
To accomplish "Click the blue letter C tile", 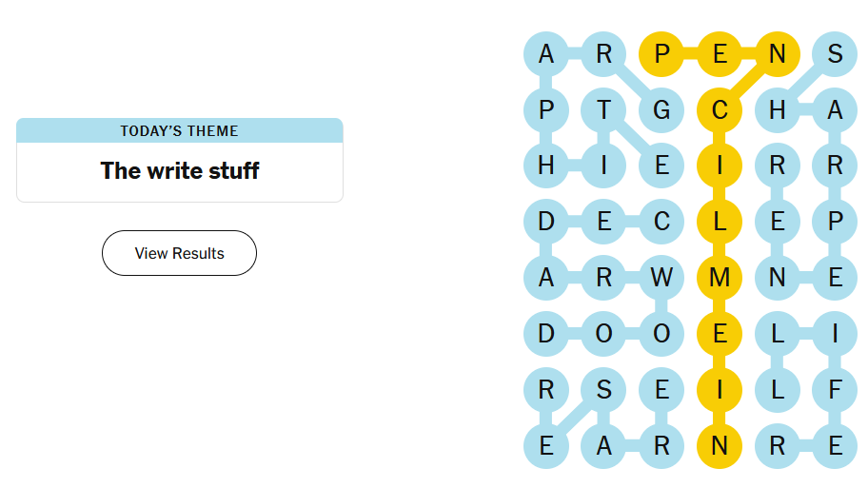I will (x=661, y=222).
